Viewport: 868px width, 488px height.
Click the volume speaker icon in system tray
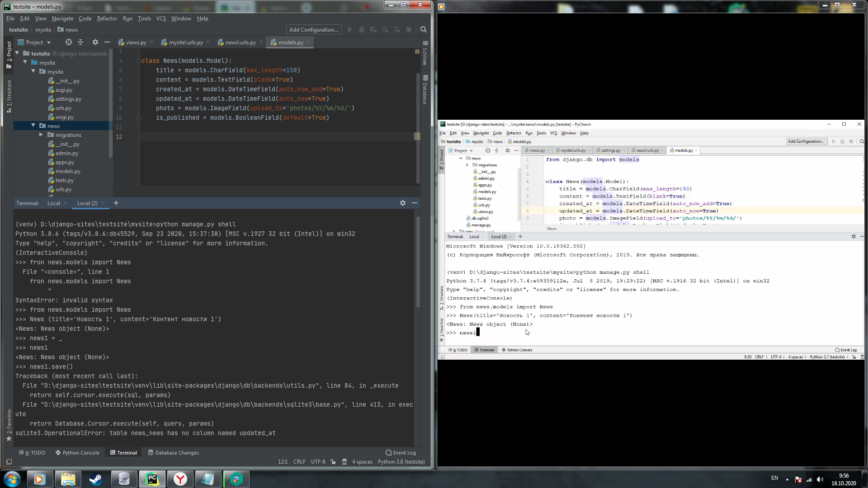tap(820, 479)
